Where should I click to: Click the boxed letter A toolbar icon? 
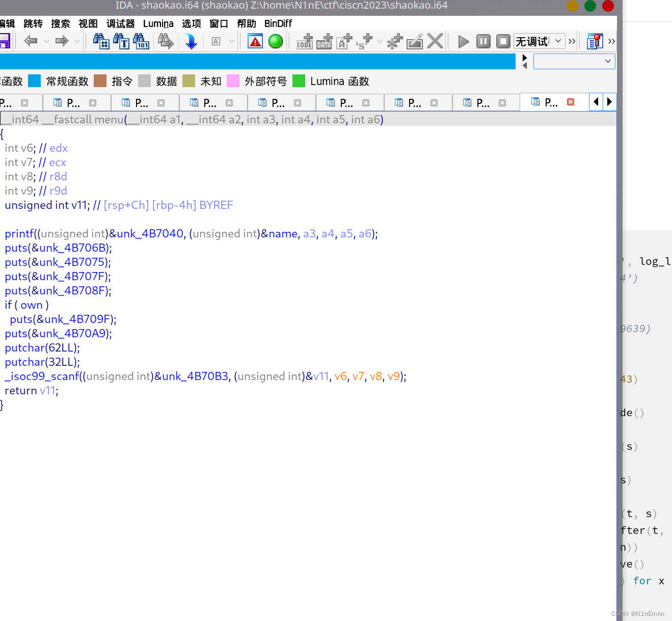[x=216, y=41]
